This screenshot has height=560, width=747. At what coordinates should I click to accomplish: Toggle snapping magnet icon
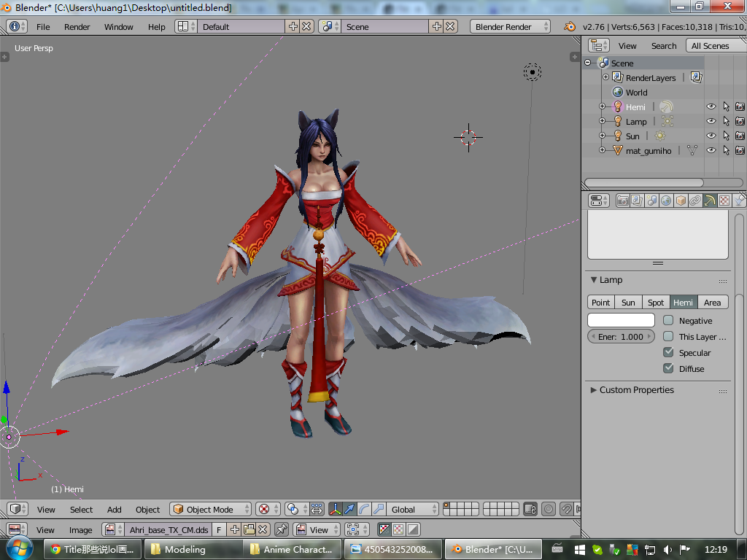566,509
